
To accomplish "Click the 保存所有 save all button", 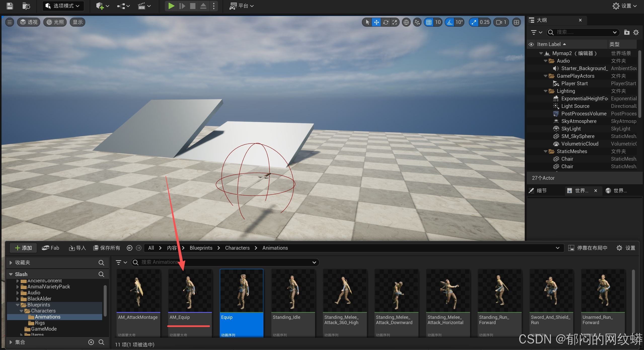I will (x=107, y=248).
